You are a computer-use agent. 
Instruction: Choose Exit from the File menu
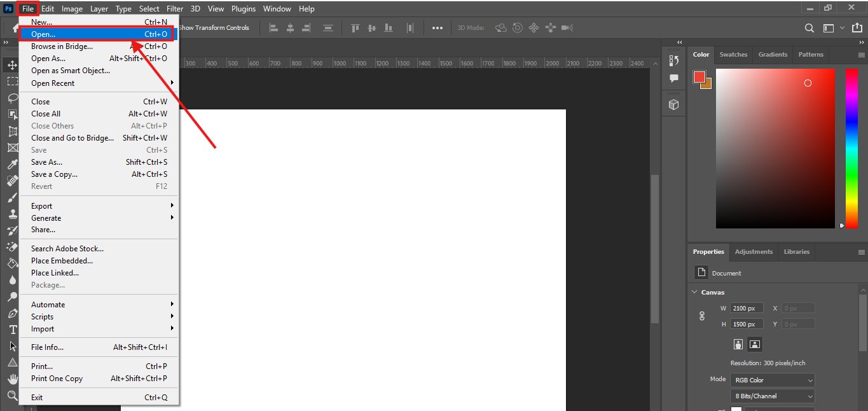coord(100,397)
